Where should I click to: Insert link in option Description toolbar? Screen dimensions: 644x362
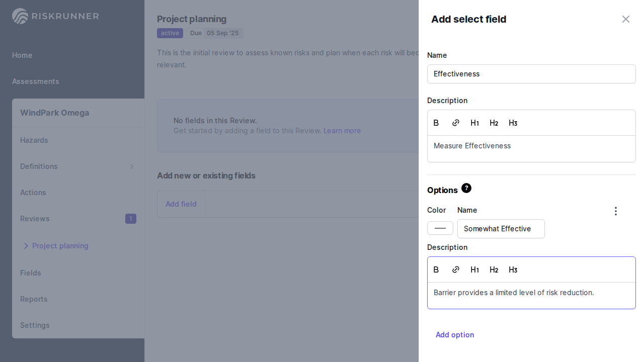click(456, 270)
